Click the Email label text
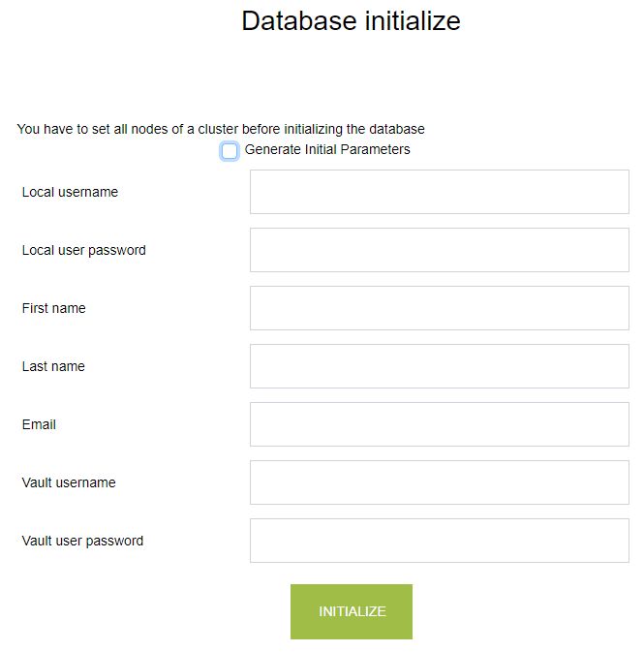 point(39,424)
